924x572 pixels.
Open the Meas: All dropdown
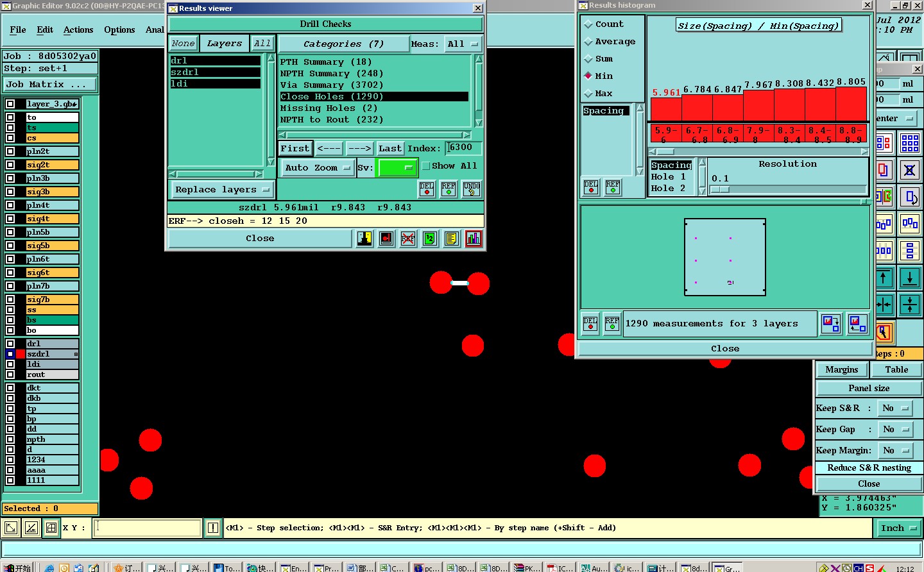(x=463, y=44)
